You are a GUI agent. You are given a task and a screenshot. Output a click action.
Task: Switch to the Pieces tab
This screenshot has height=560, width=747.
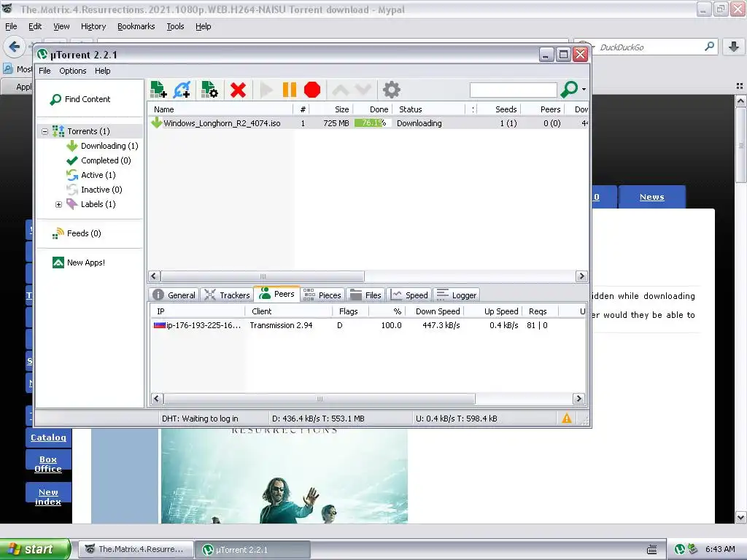pos(322,295)
